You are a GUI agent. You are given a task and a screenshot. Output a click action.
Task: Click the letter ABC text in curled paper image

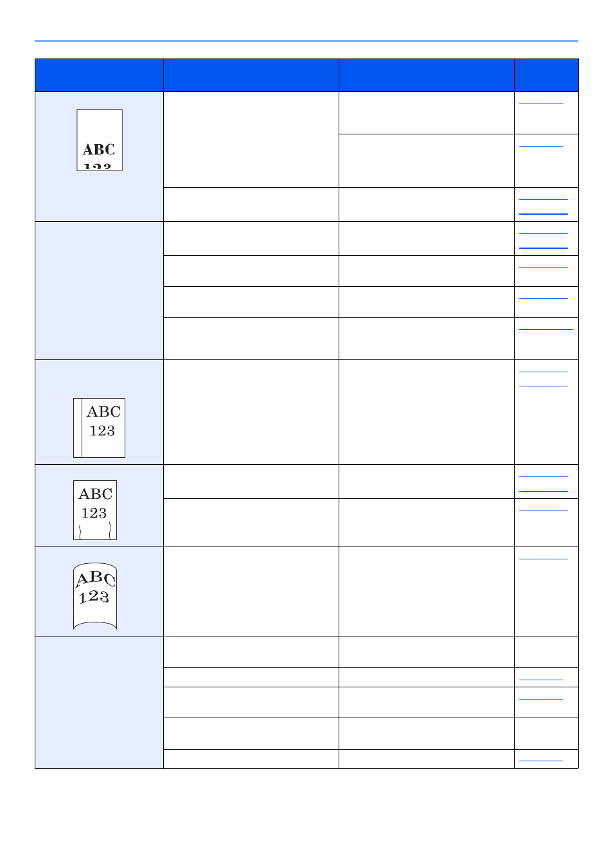pos(95,577)
